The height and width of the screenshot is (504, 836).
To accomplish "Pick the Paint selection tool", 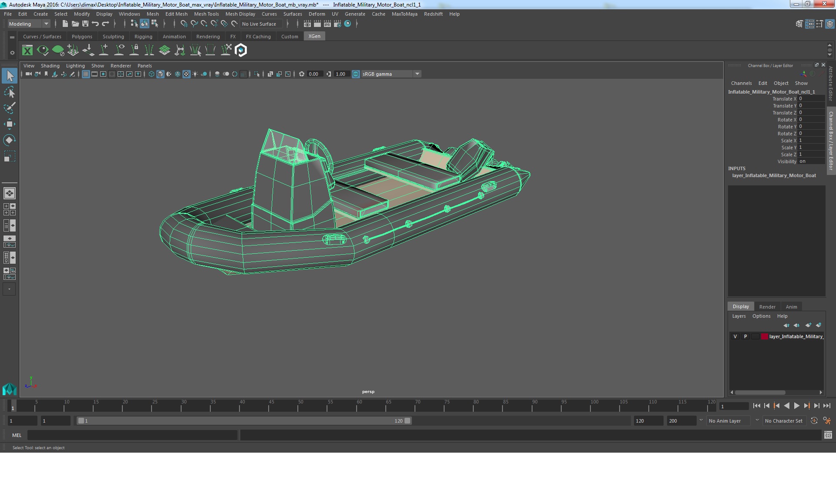I will coord(9,108).
